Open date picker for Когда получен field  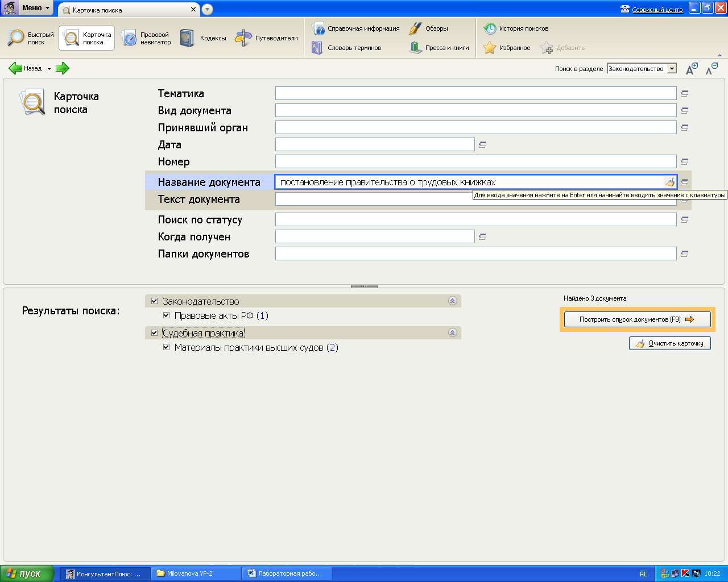click(482, 236)
